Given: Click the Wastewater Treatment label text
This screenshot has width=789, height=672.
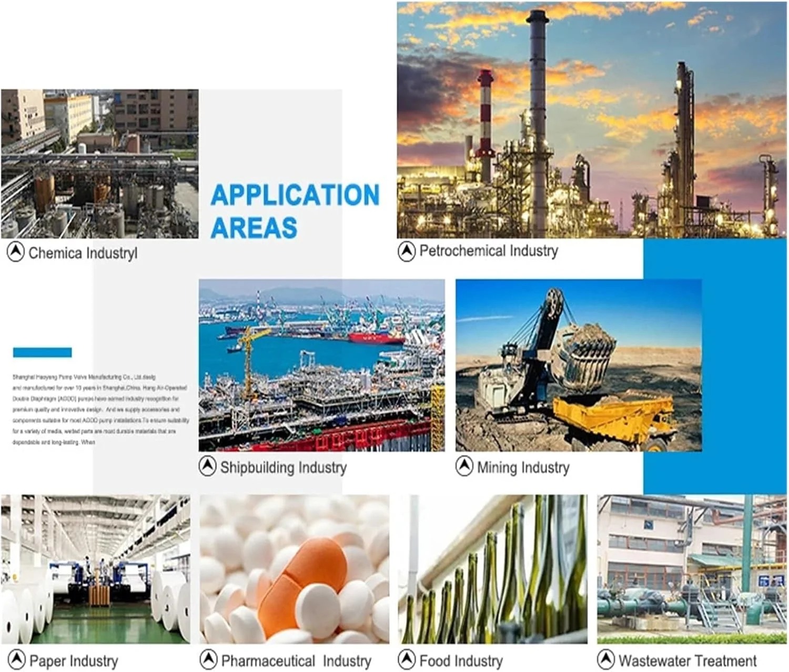Looking at the screenshot, I should [687, 660].
